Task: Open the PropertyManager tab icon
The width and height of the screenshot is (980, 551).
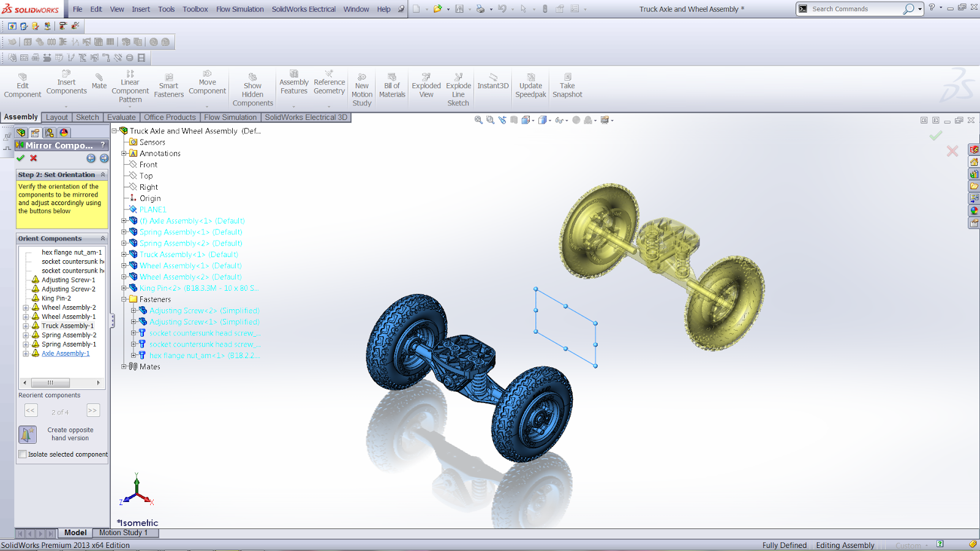Action: (36, 133)
